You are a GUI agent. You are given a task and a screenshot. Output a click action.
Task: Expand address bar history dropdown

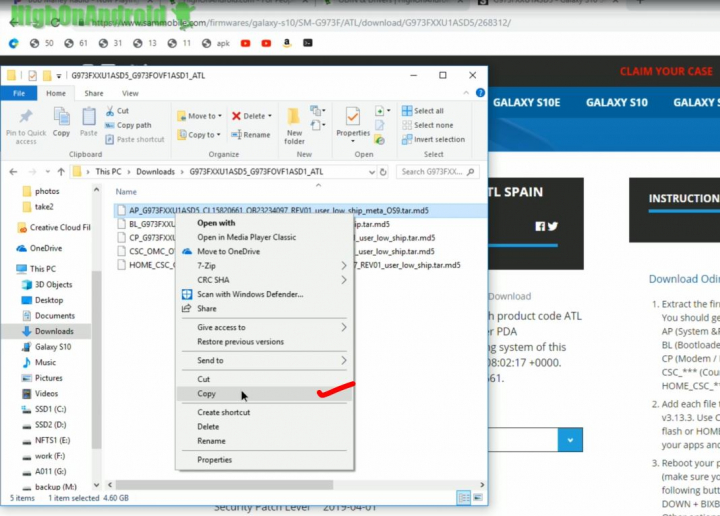pos(371,172)
